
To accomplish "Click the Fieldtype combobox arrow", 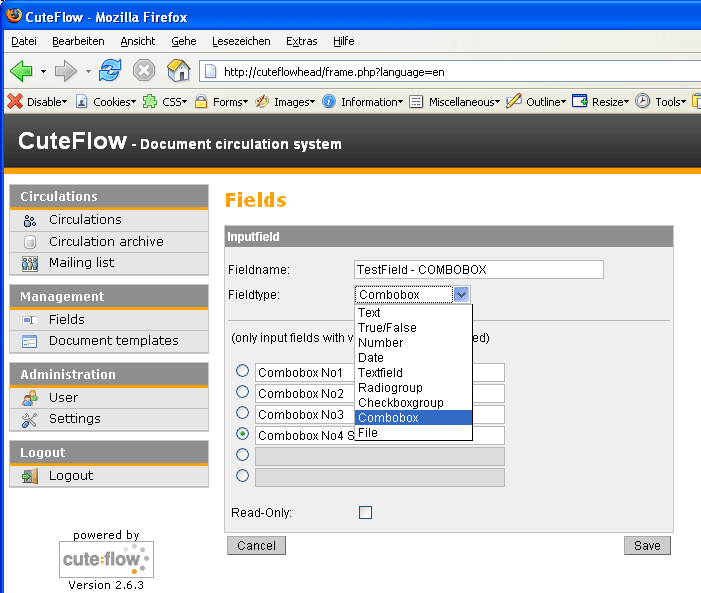I will [461, 295].
